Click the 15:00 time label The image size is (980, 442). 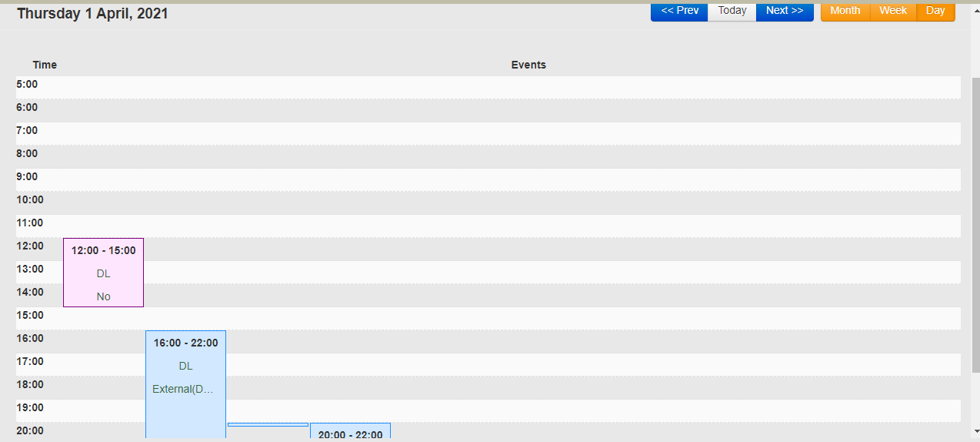click(x=30, y=315)
